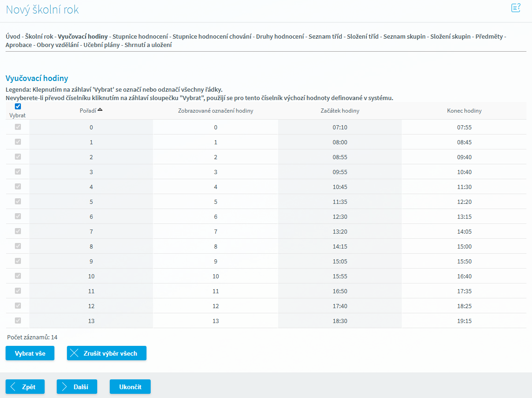Toggle the Vybrat header checkbox
The image size is (532, 398).
coord(18,106)
